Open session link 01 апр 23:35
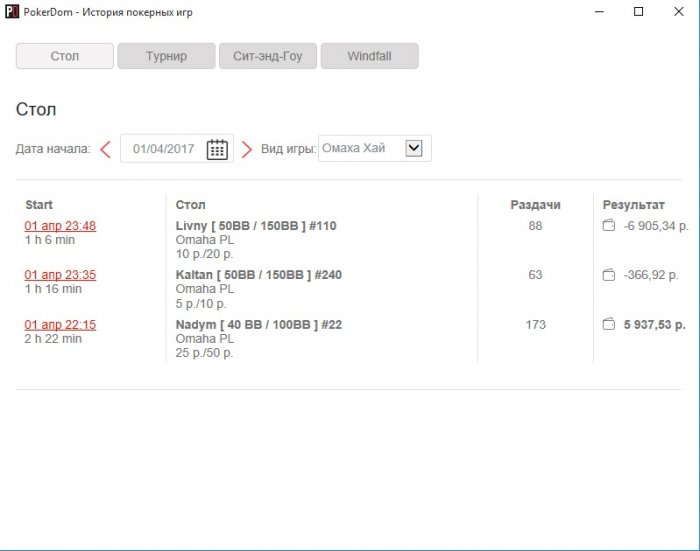The image size is (700, 551). point(60,275)
